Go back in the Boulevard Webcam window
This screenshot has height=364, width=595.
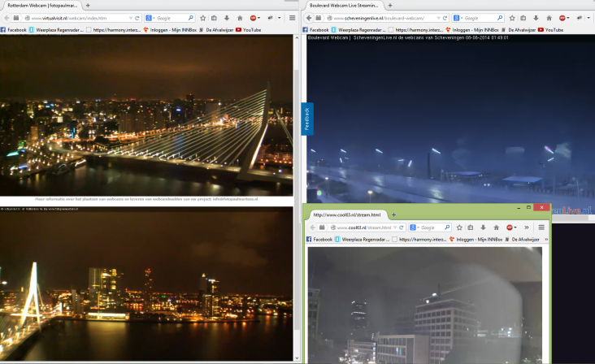pyautogui.click(x=309, y=18)
